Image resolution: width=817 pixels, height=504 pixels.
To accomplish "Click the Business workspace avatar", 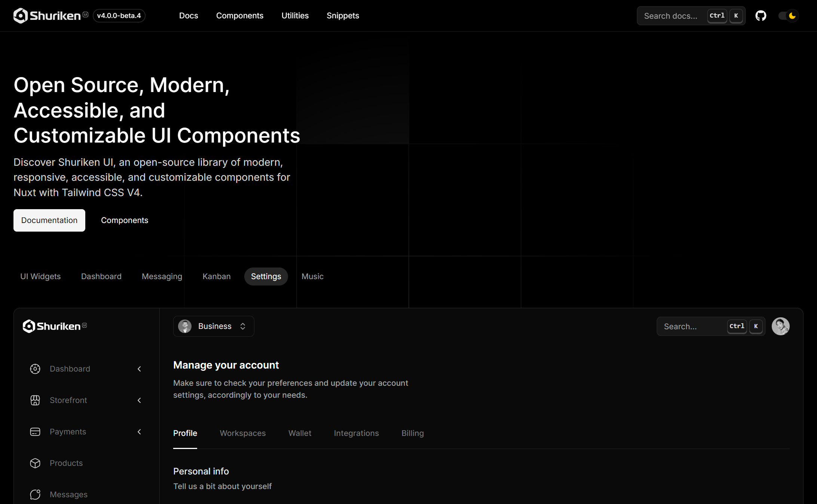I will (185, 326).
